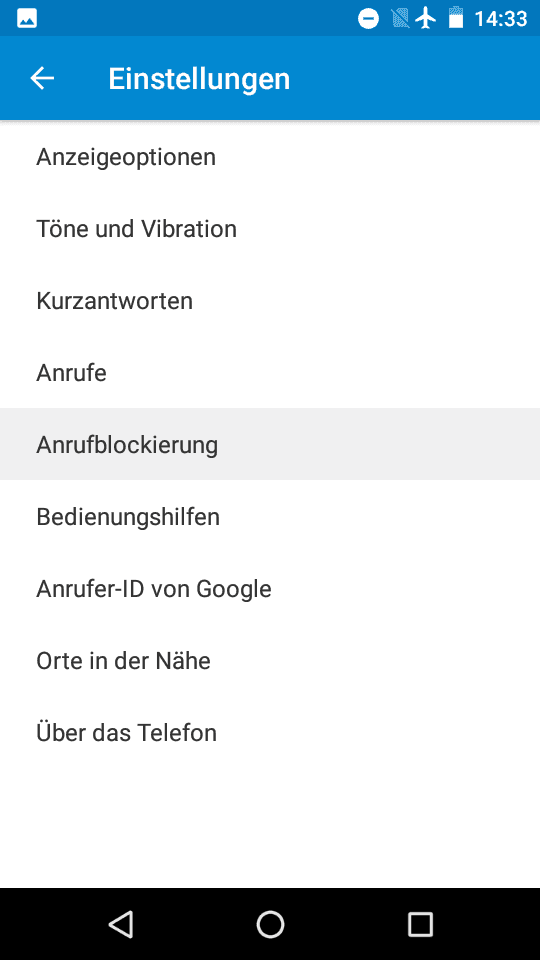Image resolution: width=540 pixels, height=960 pixels.
Task: Tap the image notification icon in status bar
Action: pos(27,19)
